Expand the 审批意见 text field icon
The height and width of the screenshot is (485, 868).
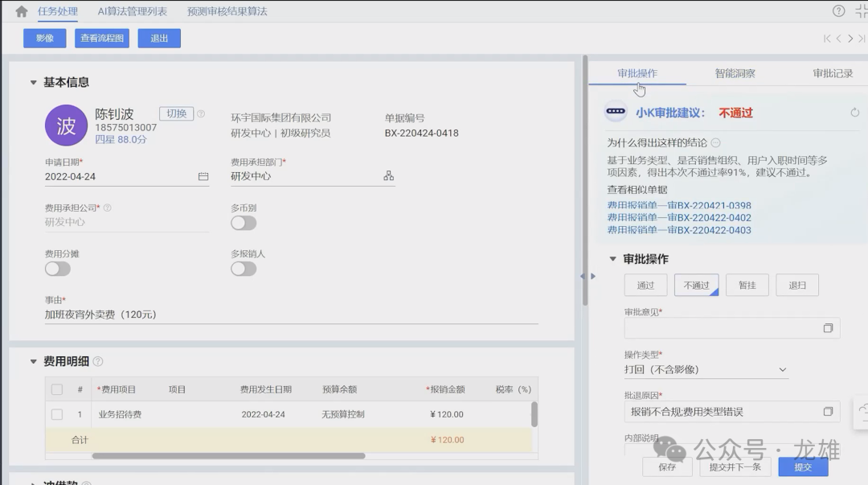(828, 328)
